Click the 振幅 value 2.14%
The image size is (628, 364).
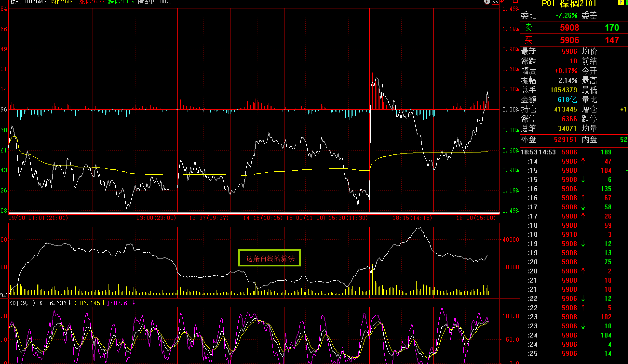[568, 80]
